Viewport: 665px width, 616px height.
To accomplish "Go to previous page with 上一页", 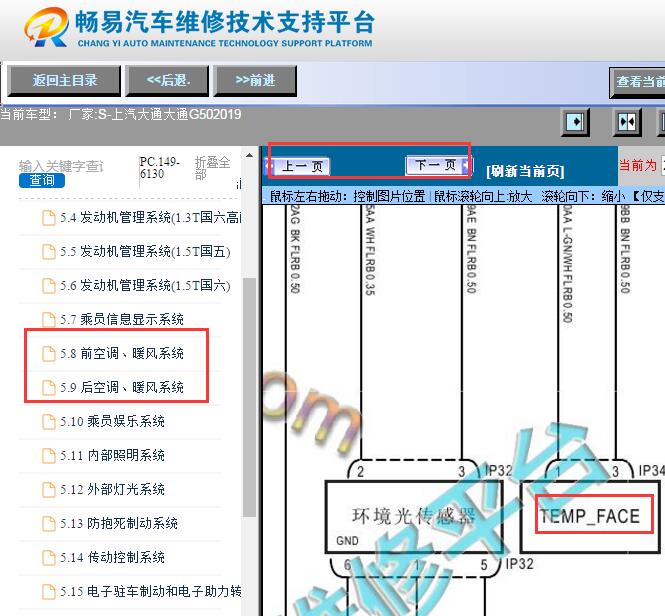I will point(298,166).
